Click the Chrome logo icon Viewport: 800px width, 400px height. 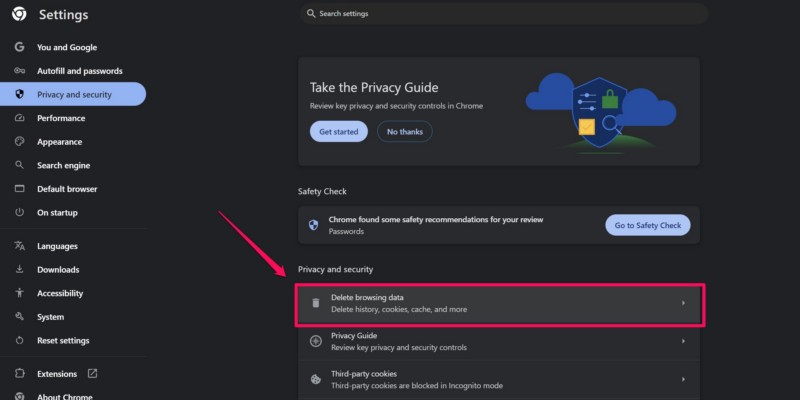click(x=19, y=15)
